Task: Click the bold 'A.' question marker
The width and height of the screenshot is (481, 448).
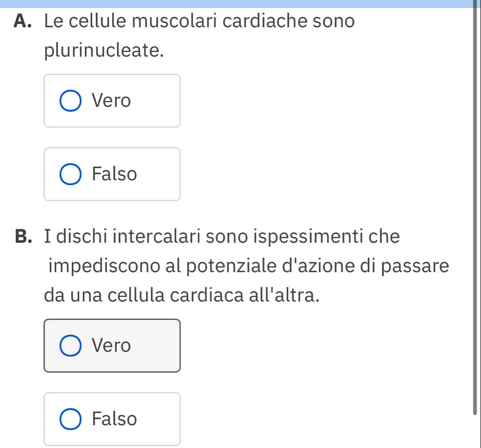Action: tap(27, 22)
